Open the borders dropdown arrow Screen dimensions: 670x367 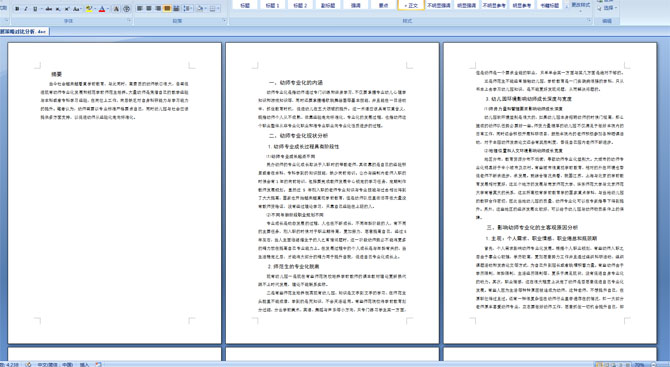tap(218, 9)
